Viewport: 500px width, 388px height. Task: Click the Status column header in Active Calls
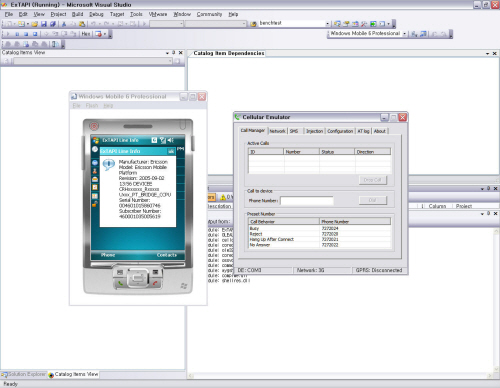coord(337,152)
